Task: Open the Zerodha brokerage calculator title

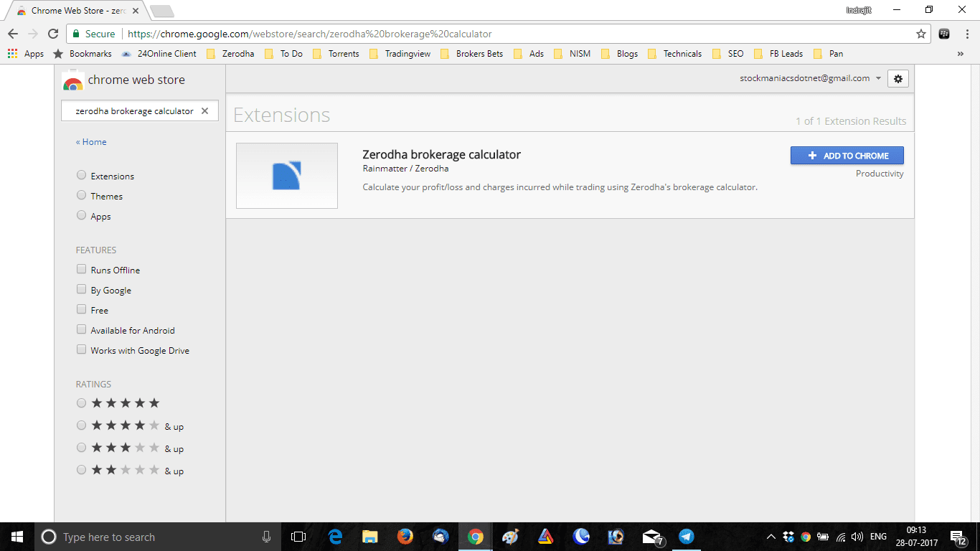Action: pyautogui.click(x=442, y=154)
